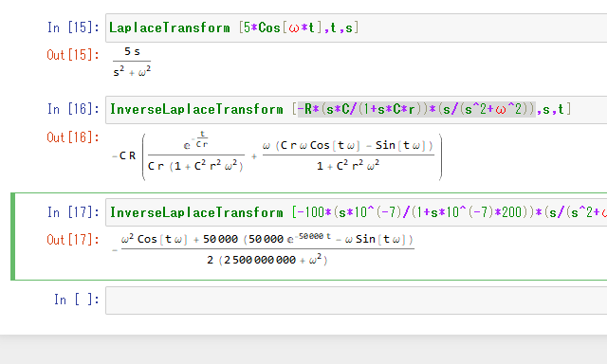Click the In [15] LaplaceTransform input cell
Viewport: 607px width, 364px height.
point(357,27)
